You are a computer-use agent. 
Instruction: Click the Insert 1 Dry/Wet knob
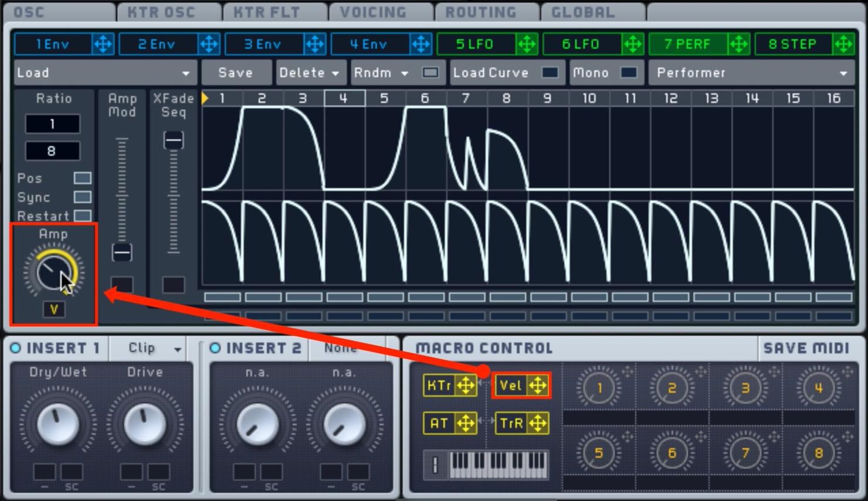click(58, 424)
